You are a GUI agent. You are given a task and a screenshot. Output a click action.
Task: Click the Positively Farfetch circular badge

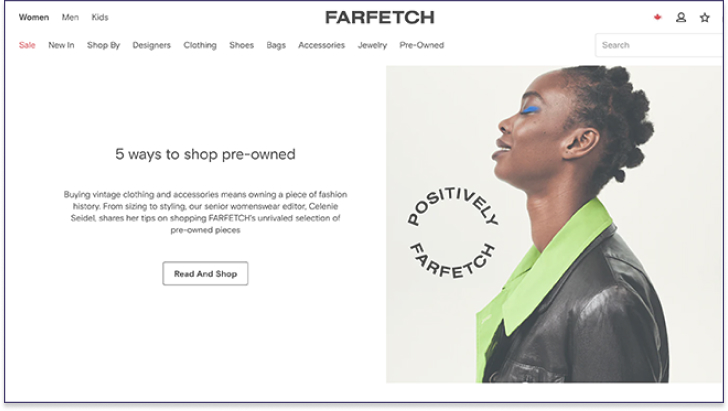tap(452, 232)
